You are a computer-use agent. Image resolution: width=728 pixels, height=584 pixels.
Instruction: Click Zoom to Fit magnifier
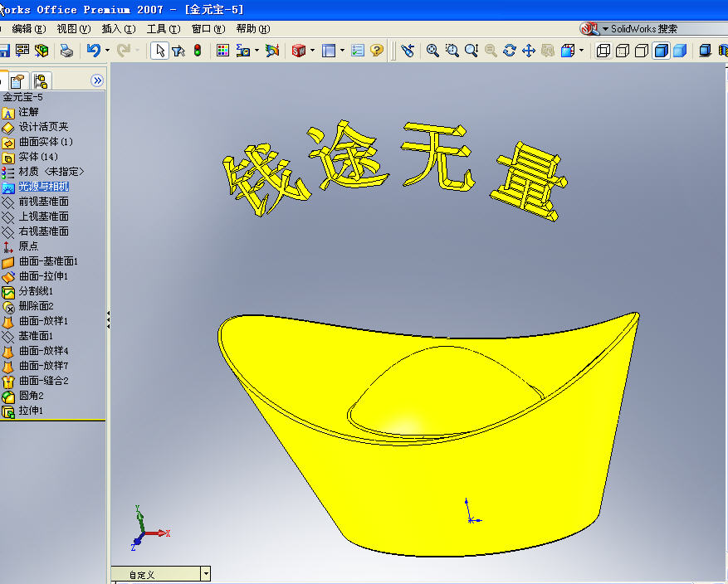(432, 50)
